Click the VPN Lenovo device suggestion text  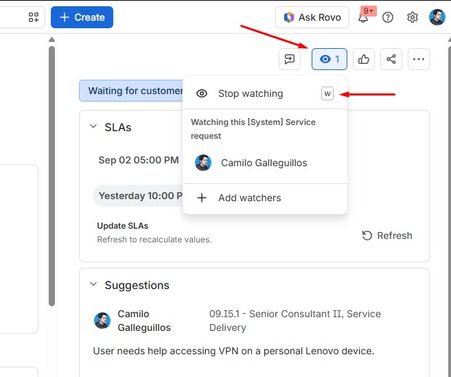234,351
